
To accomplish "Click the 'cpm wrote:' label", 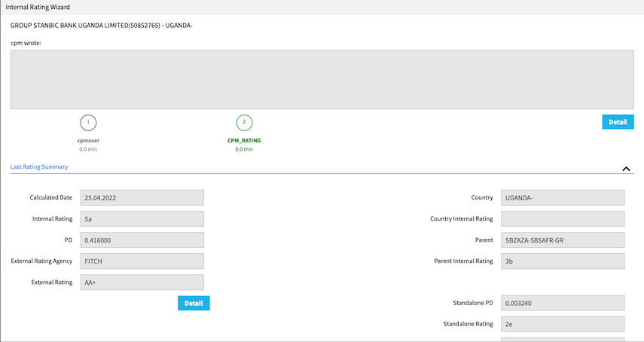I will (26, 43).
